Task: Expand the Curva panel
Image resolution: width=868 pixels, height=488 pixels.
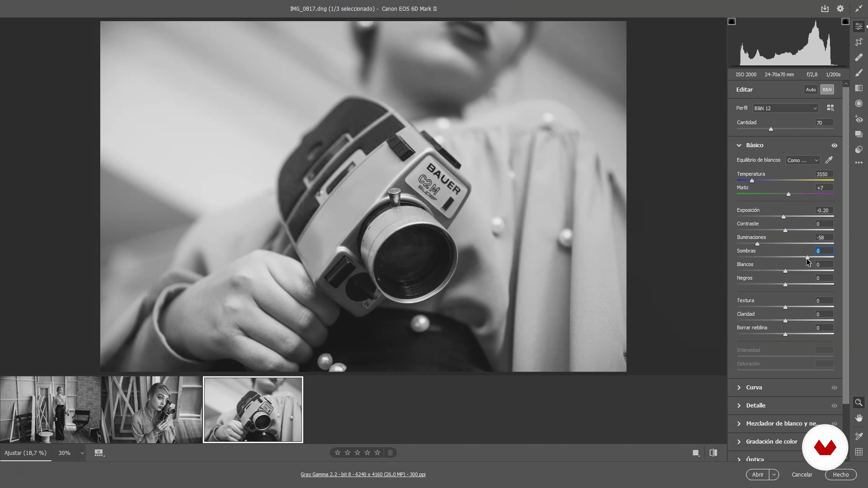Action: (x=739, y=387)
